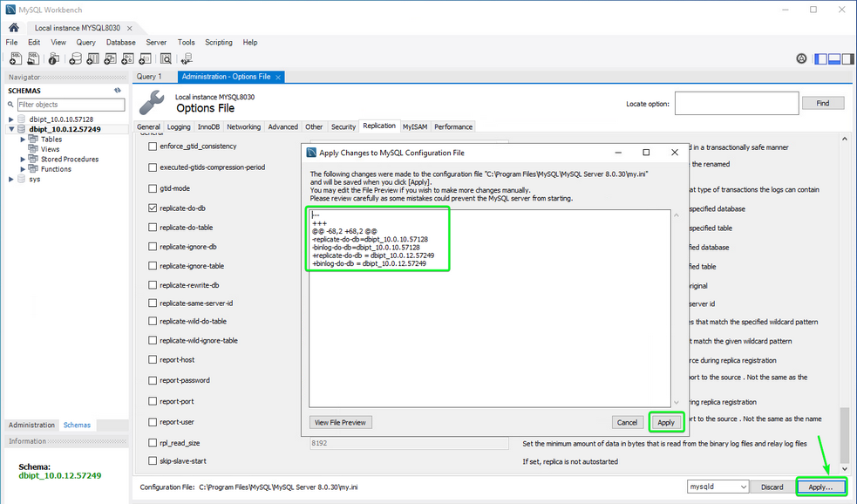Toggle the bottom output panel icon
Screen dimensions: 857x504
(834, 59)
